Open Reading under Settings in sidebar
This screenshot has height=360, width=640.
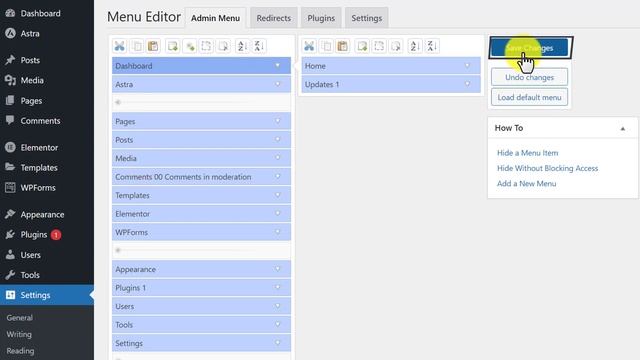[x=20, y=351]
